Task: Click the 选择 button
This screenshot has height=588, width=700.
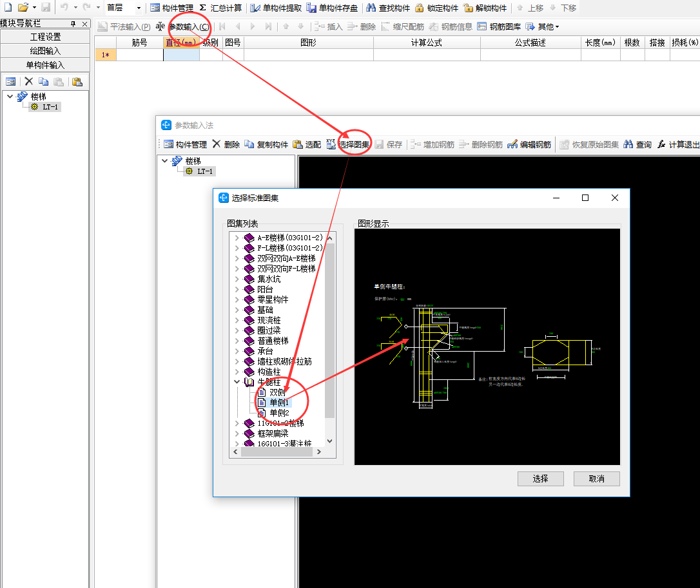Action: click(x=541, y=479)
